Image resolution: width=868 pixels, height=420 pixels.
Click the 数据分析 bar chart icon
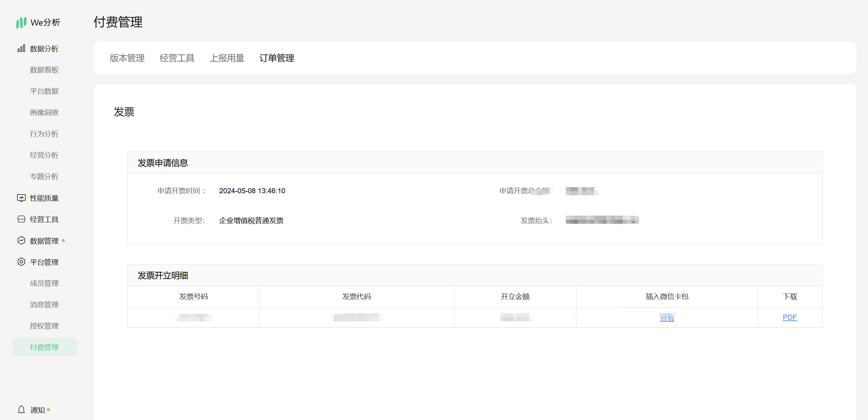pos(21,48)
